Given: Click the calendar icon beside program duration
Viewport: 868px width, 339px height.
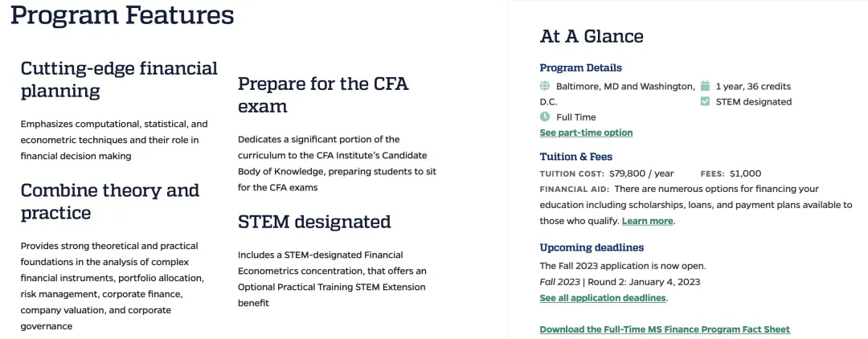Looking at the screenshot, I should [x=705, y=87].
